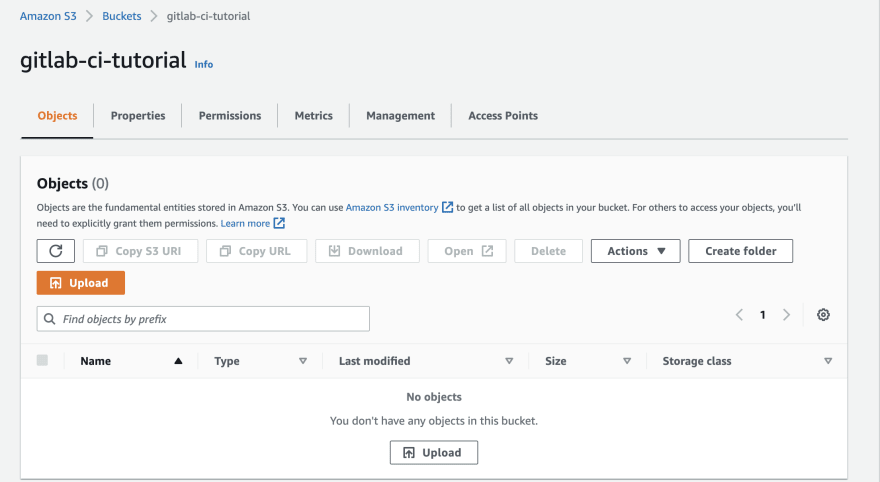880x482 pixels.
Task: Open the Metrics tab
Action: (314, 116)
